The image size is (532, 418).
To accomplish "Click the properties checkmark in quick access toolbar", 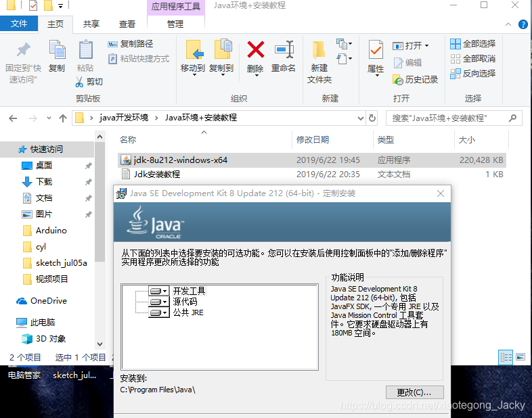I will tap(33, 5).
